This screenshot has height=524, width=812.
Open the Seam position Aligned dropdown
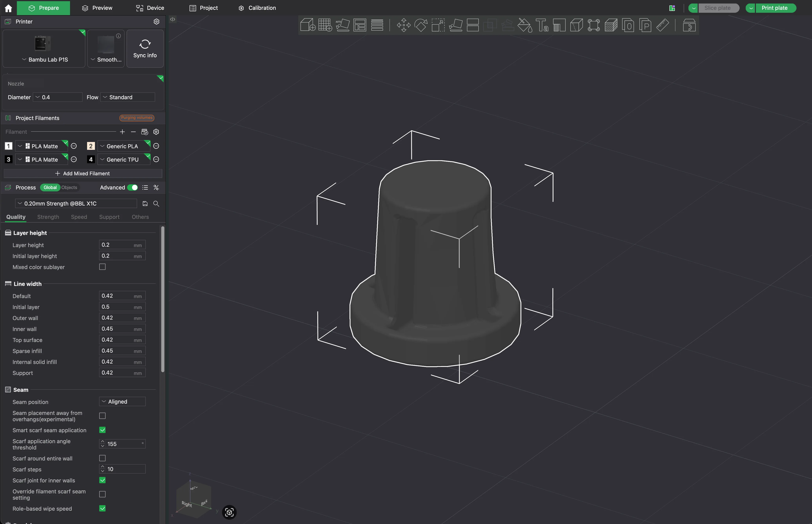click(122, 401)
